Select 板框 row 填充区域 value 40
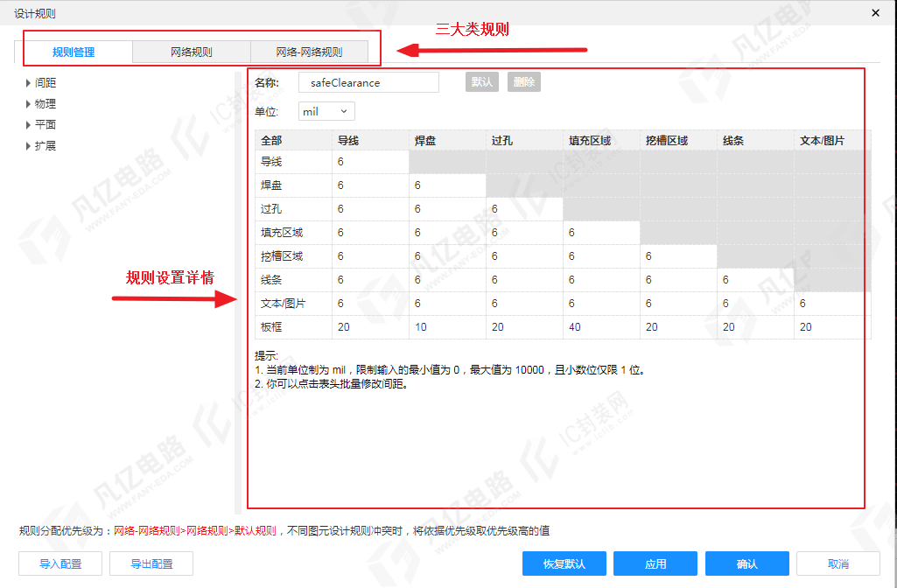Screen dimensions: 897x588 [x=601, y=327]
